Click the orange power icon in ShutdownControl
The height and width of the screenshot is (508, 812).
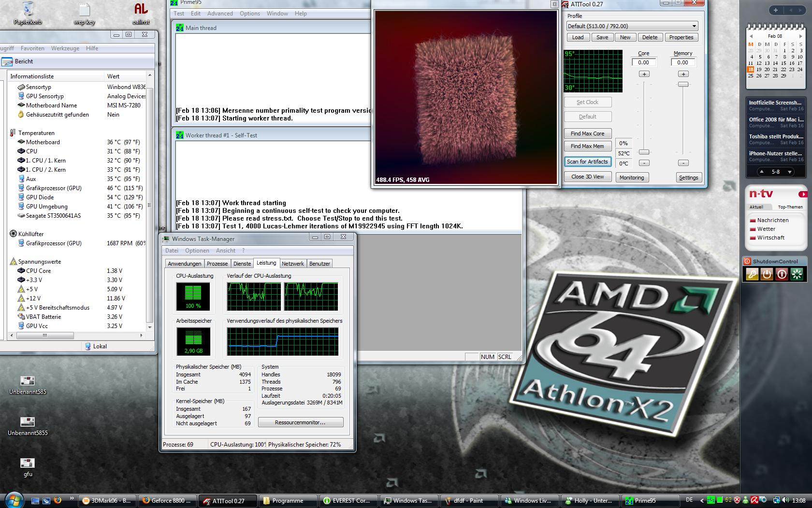coord(767,274)
